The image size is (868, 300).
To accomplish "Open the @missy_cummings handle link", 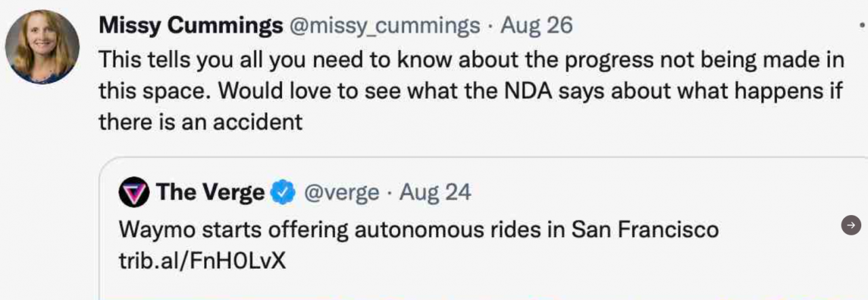I will click(x=384, y=26).
